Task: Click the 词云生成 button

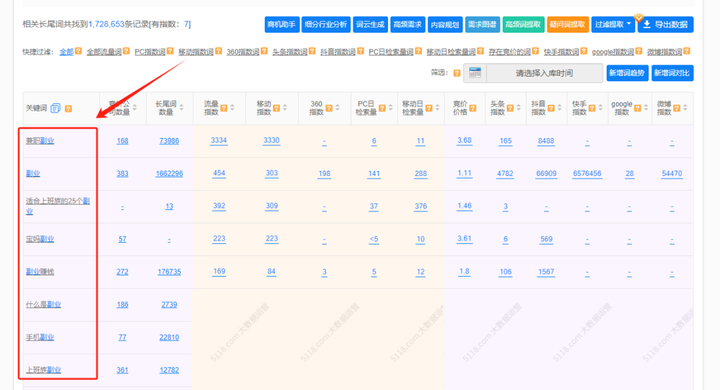Action: (x=370, y=24)
